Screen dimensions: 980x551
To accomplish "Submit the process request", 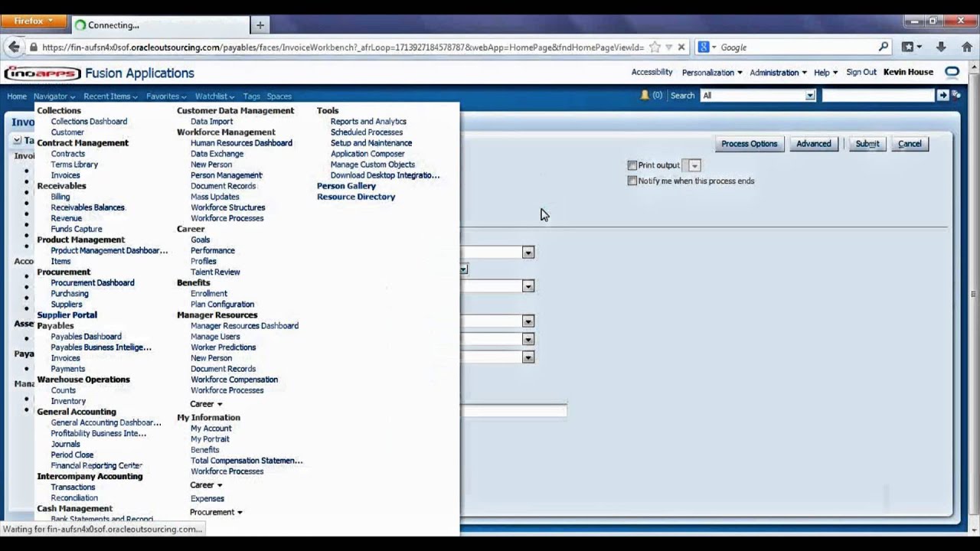I will (x=867, y=144).
